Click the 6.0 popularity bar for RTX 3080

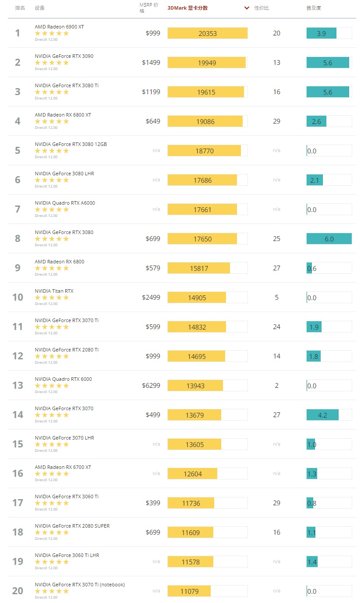pos(329,239)
